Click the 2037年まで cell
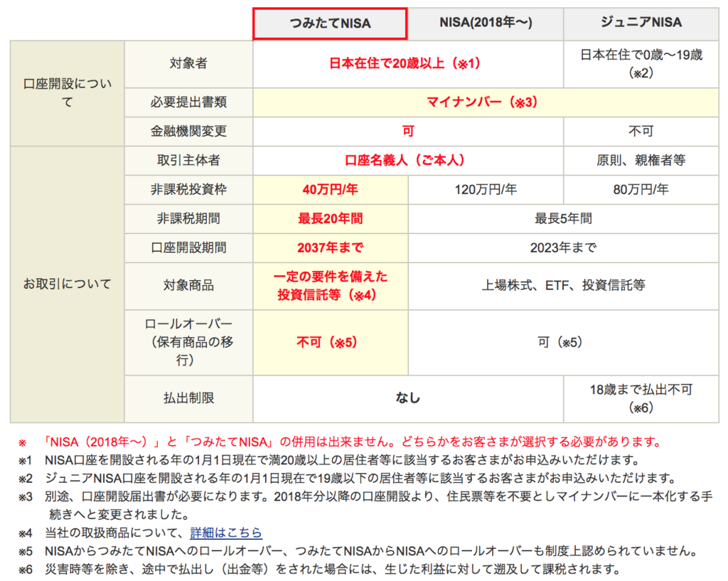The width and height of the screenshot is (728, 581). point(330,248)
